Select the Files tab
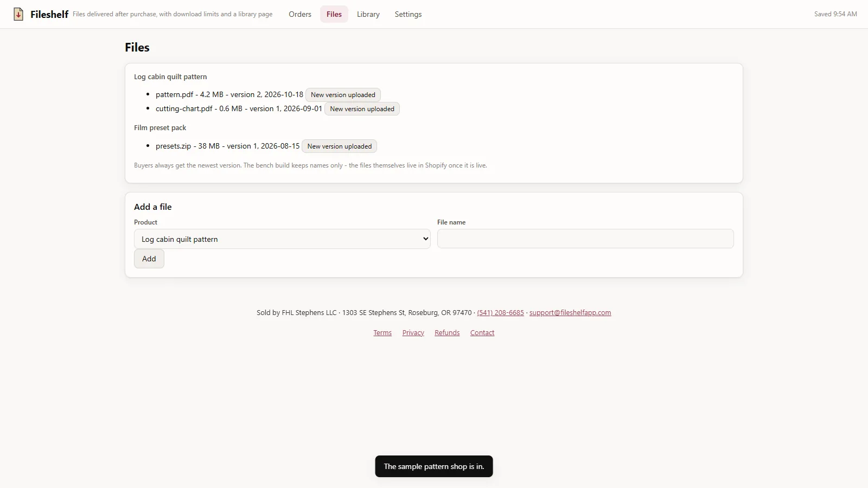Screen dimensions: 868x488 tap(334, 14)
